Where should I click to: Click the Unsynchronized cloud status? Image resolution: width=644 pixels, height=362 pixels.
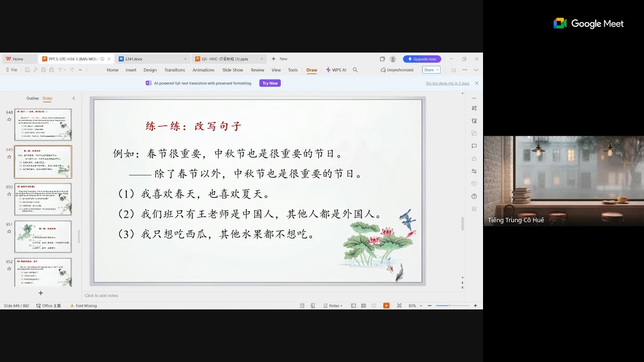pyautogui.click(x=397, y=70)
